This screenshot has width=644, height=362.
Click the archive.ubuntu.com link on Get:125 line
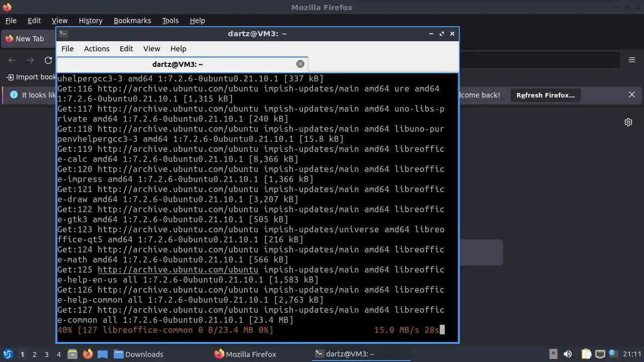point(178,269)
